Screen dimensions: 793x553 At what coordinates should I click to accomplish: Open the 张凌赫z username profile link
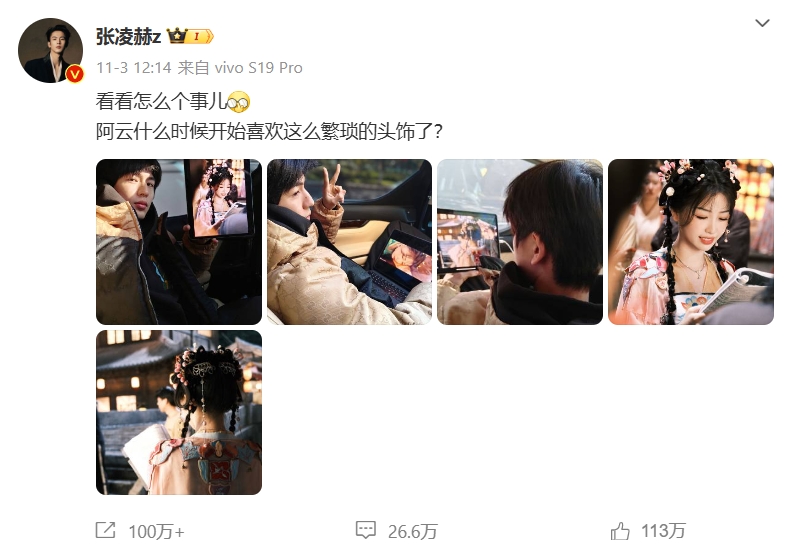[x=128, y=36]
